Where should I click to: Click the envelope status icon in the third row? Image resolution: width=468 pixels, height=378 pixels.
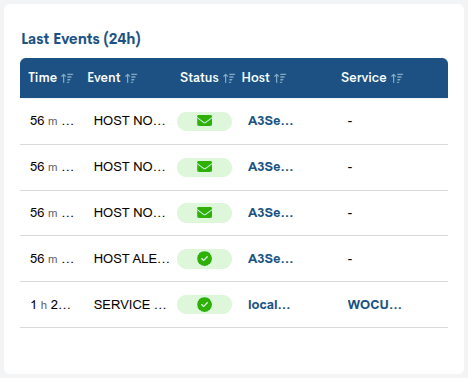pyautogui.click(x=204, y=212)
